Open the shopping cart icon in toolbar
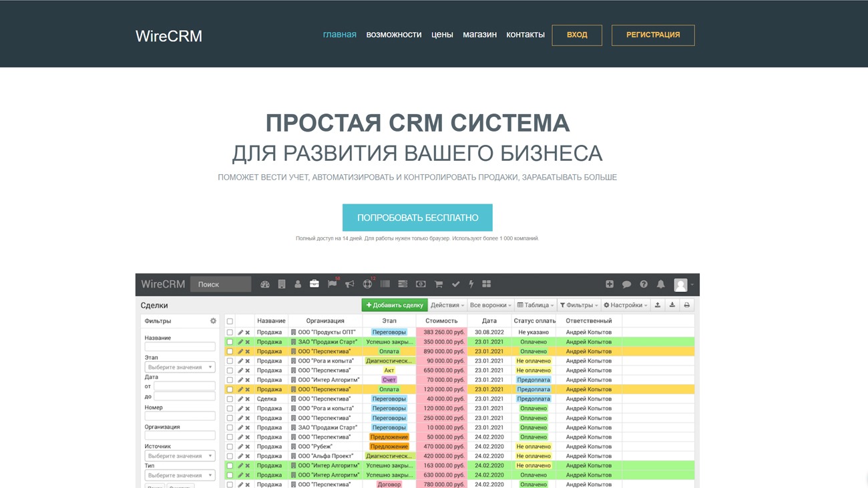The height and width of the screenshot is (488, 868). tap(438, 284)
